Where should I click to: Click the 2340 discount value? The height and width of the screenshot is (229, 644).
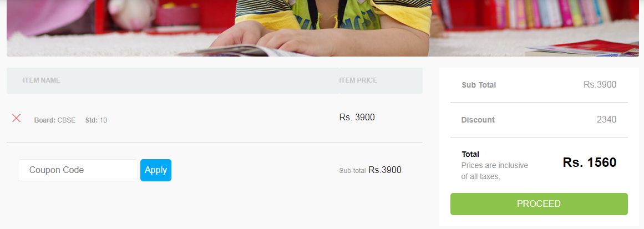coord(607,119)
